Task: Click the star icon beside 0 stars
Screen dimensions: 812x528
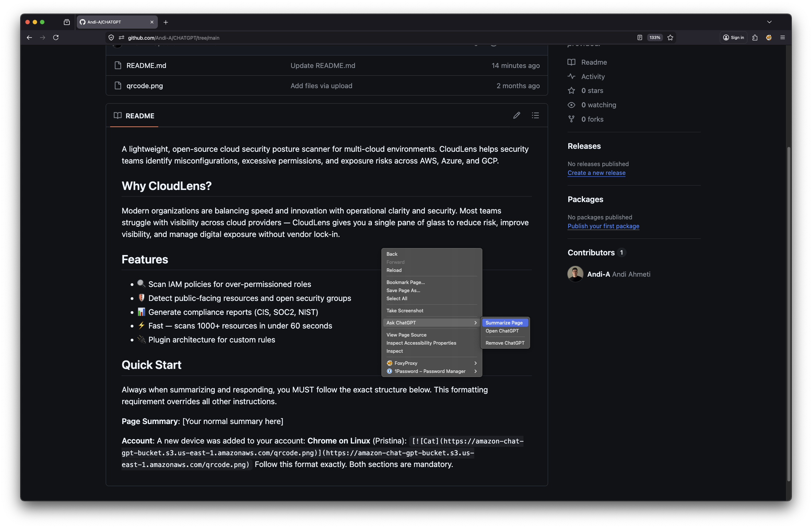Action: [x=572, y=90]
